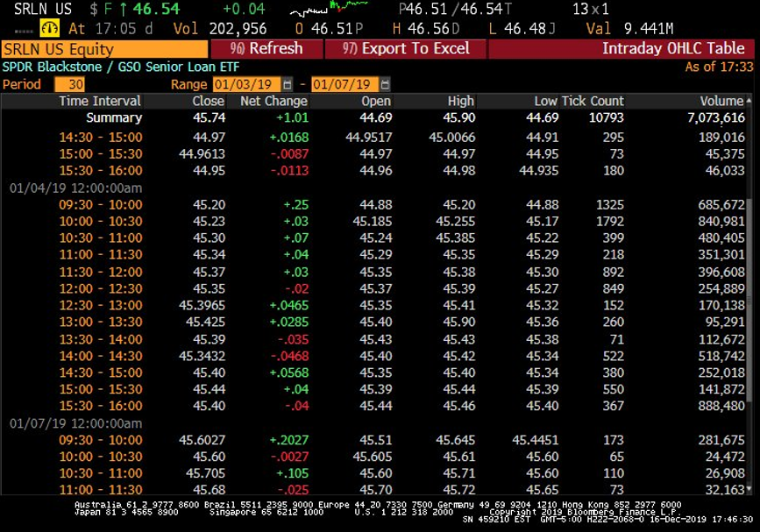Image resolution: width=760 pixels, height=532 pixels.
Task: Click tick count 1792
Action: pyautogui.click(x=610, y=222)
